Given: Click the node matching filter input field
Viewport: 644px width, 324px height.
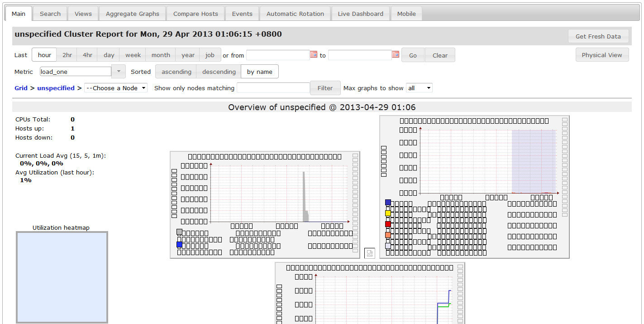Looking at the screenshot, I should click(x=273, y=88).
